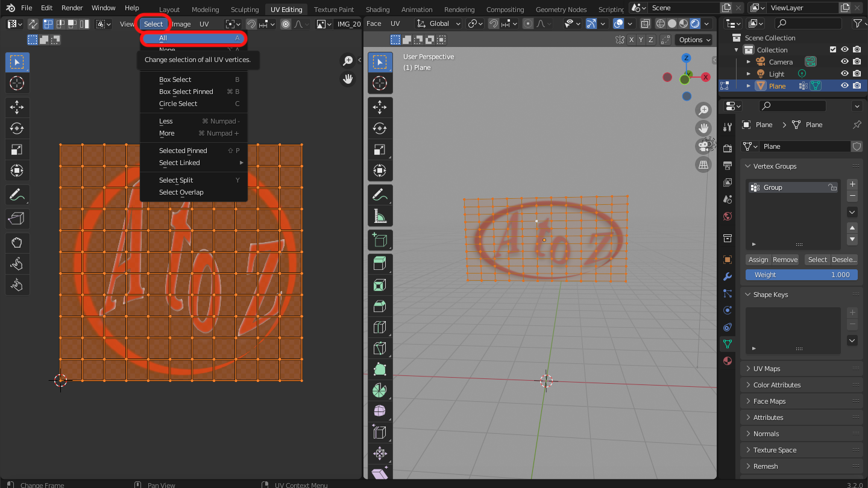Open vertex group specials dropdown arrow
Image resolution: width=868 pixels, height=488 pixels.
coord(852,212)
